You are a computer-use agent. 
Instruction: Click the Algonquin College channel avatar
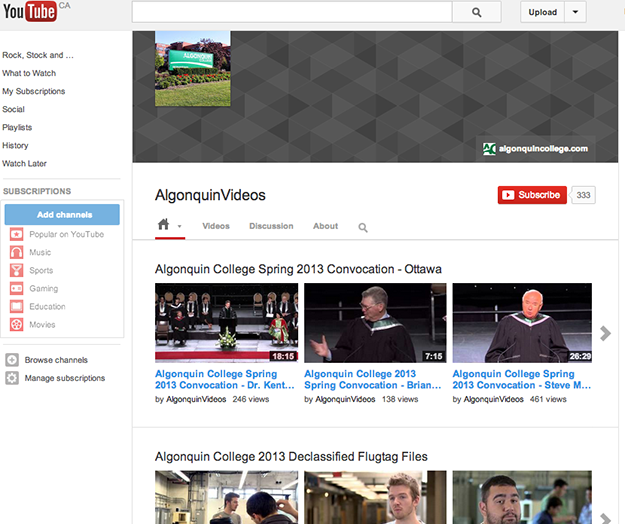(193, 69)
